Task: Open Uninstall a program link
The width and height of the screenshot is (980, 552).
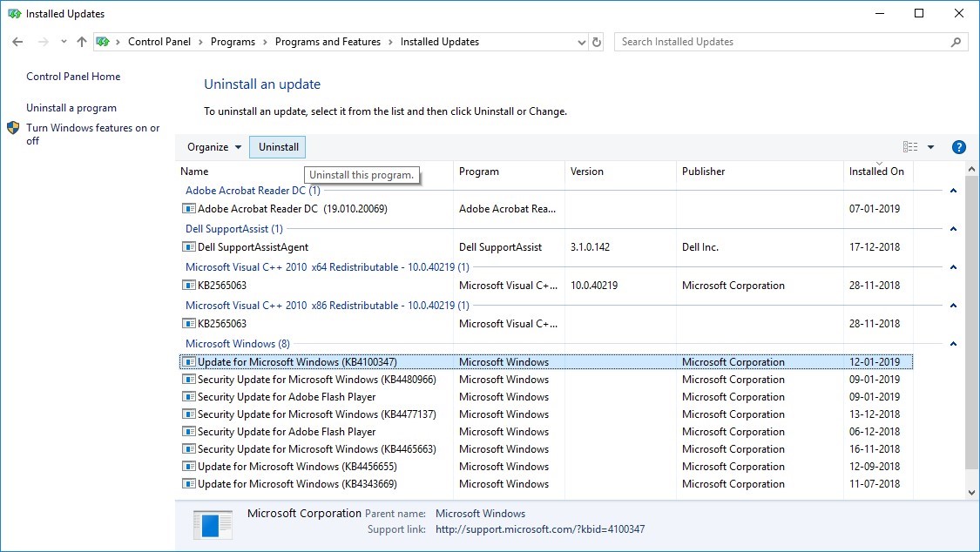Action: pyautogui.click(x=71, y=108)
